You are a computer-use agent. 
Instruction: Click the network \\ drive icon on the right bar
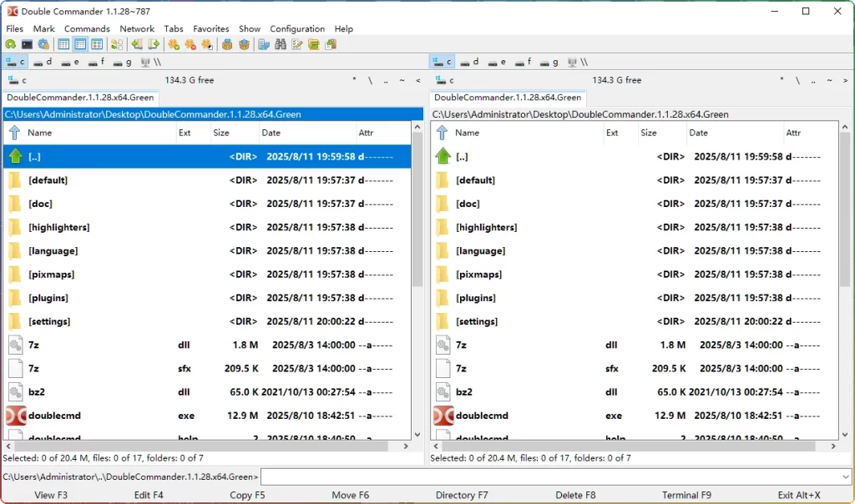(x=578, y=62)
